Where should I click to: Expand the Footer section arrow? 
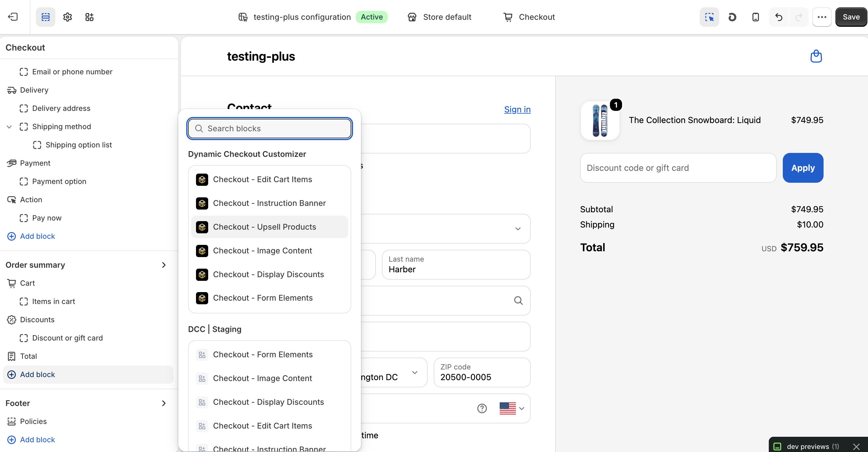coord(164,404)
